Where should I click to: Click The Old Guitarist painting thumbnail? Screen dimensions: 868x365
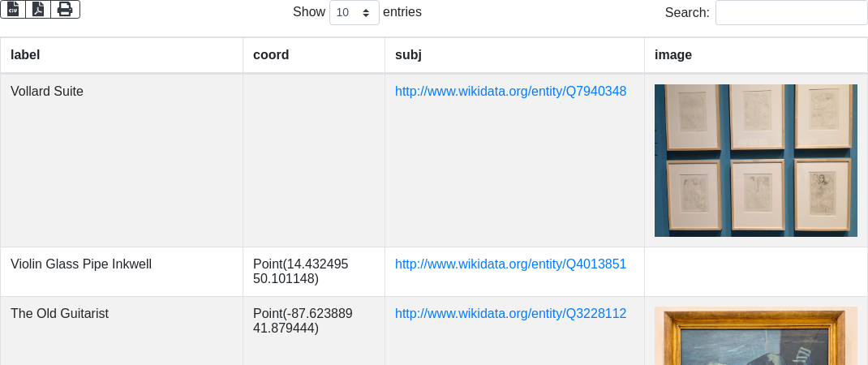[755, 337]
